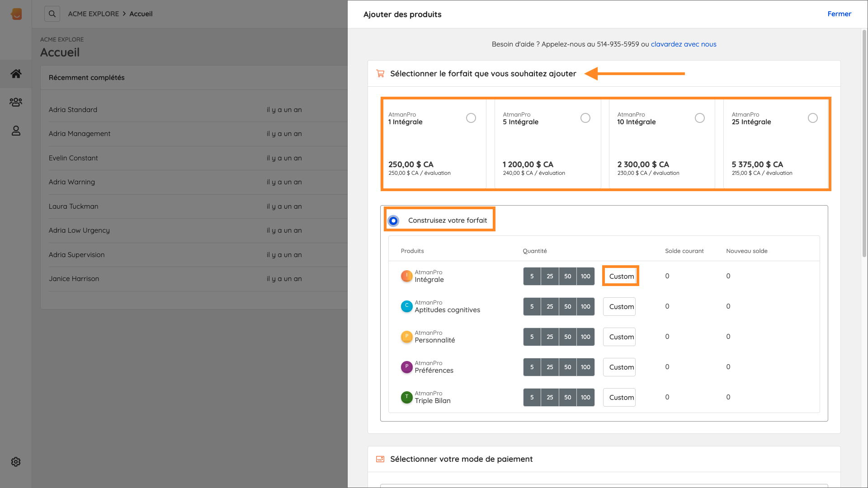
Task: Set Intégrale quantity to 25
Action: (x=550, y=276)
